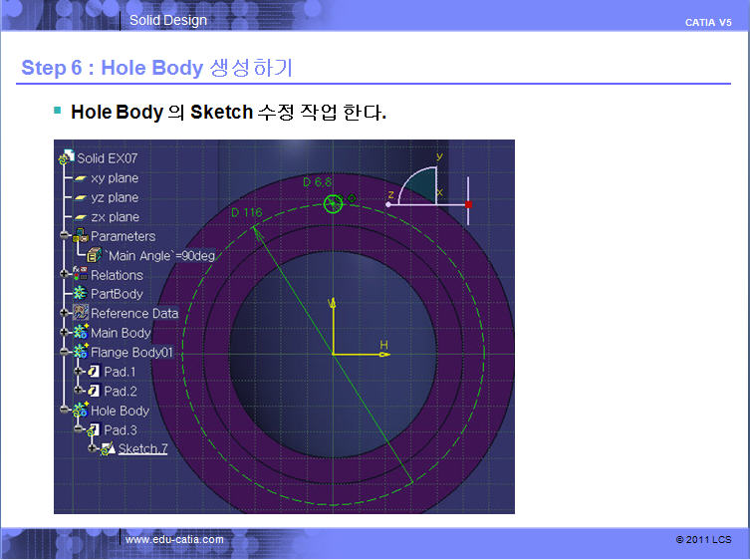The image size is (750, 560).
Task: Select the PartBody label in tree
Action: tap(118, 294)
